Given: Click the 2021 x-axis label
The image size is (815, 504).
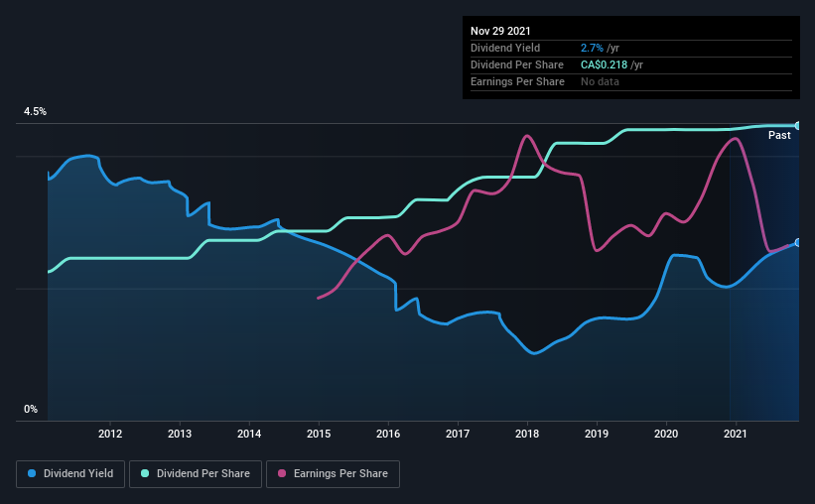Looking at the screenshot, I should 735,434.
